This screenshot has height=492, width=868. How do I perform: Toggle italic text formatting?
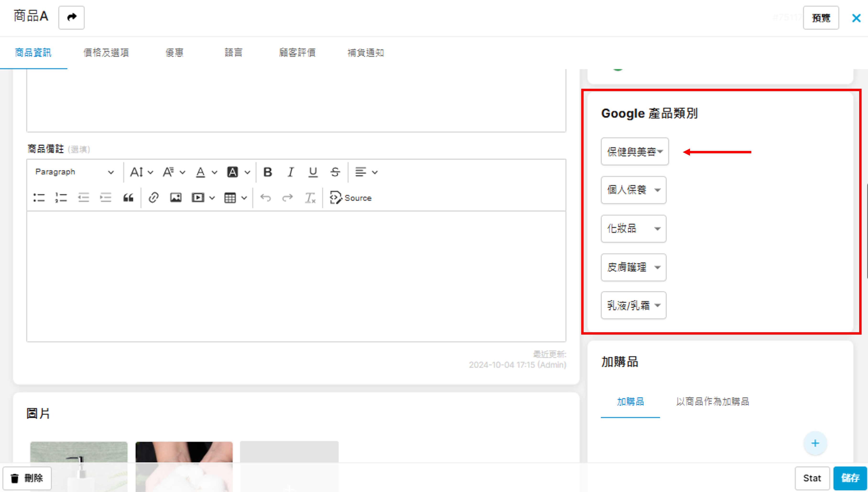pos(290,172)
